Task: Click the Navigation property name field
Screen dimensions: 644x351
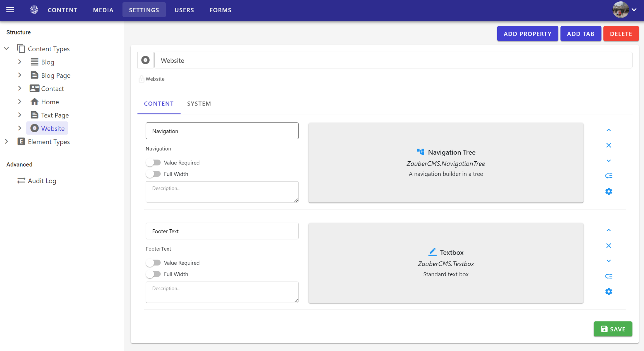Action: click(x=222, y=131)
